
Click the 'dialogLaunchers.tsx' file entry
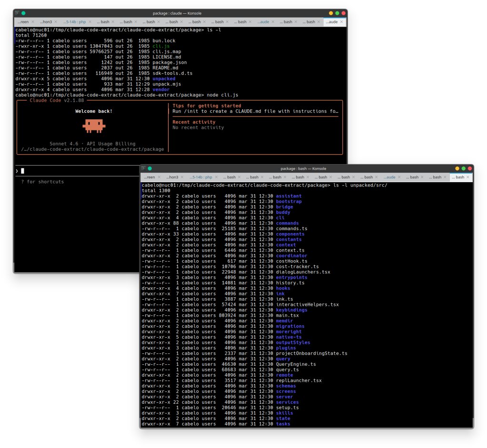tap(303, 272)
